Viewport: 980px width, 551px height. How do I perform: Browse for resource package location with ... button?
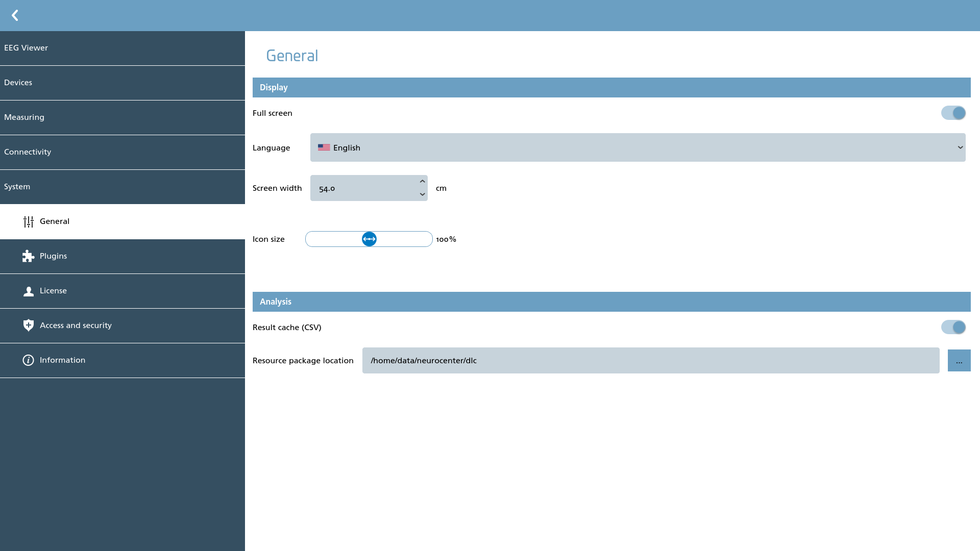point(959,360)
